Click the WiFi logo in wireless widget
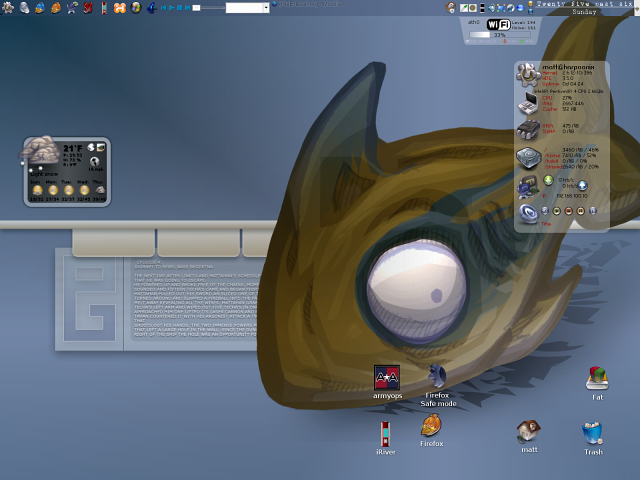Viewport: 640px width, 480px height. click(498, 25)
